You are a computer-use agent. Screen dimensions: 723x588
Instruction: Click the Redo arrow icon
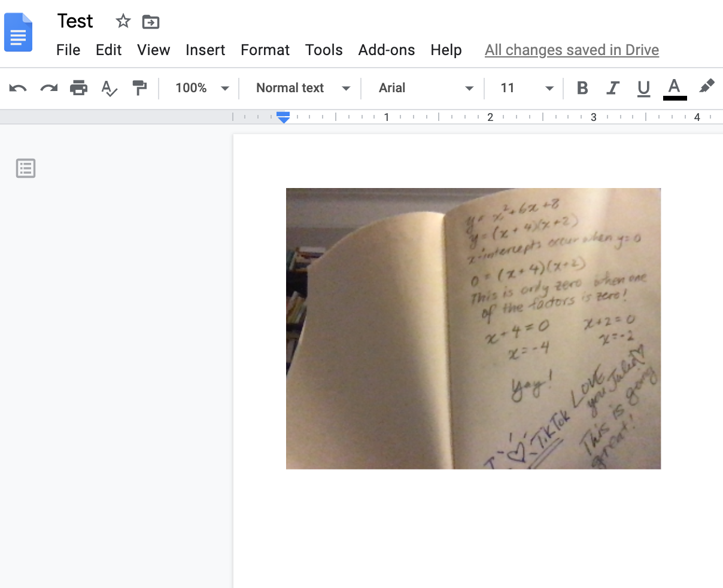[x=48, y=88]
